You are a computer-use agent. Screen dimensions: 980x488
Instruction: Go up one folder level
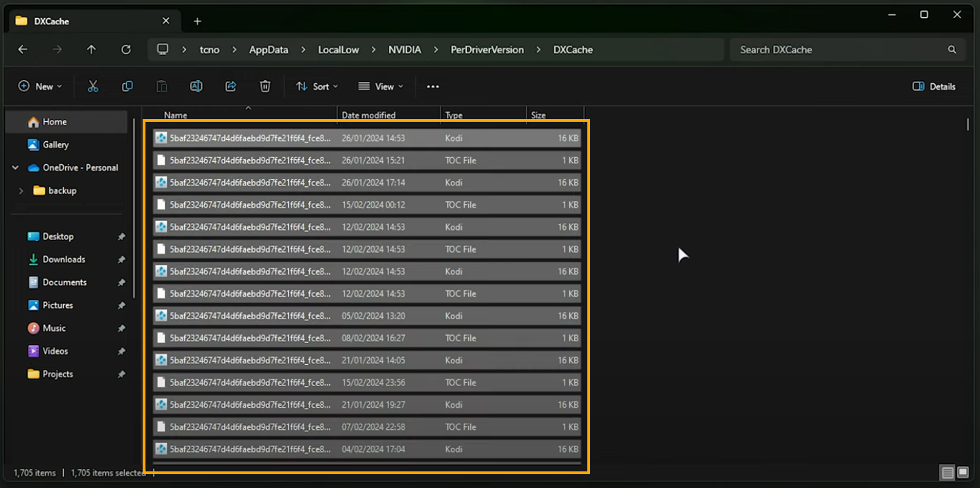[x=91, y=49]
